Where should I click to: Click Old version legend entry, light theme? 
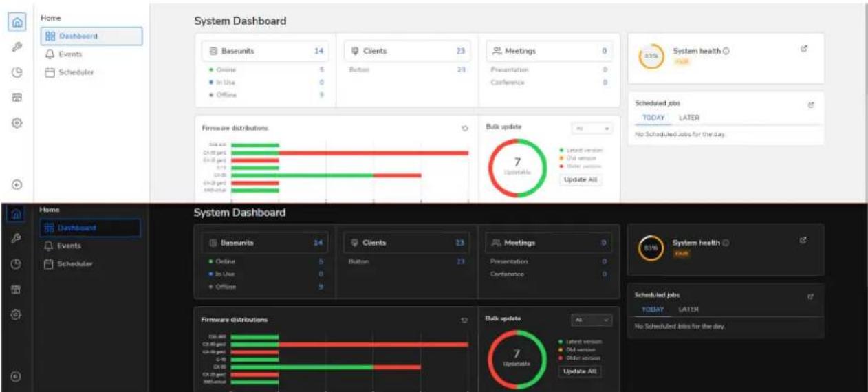tap(578, 157)
